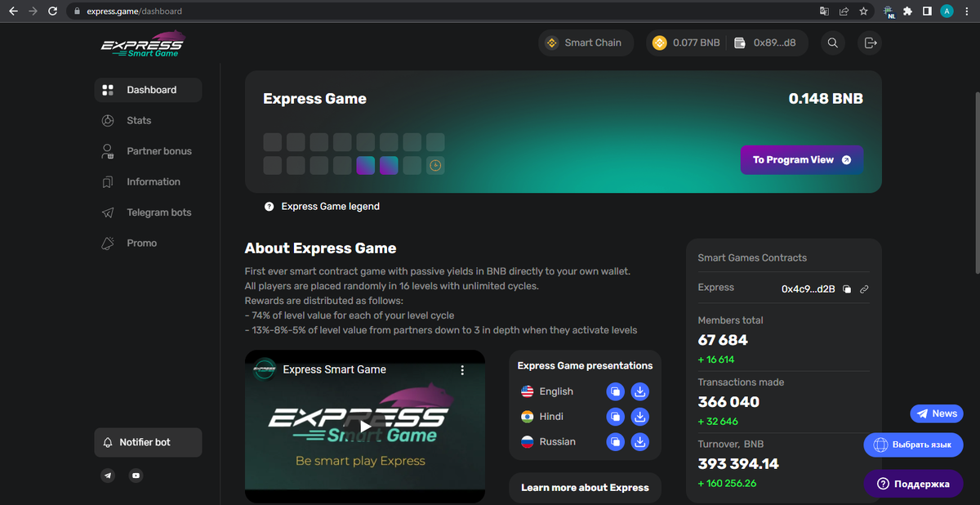Click the timer level tile with clock icon
Image resolution: width=980 pixels, height=505 pixels.
coord(435,166)
